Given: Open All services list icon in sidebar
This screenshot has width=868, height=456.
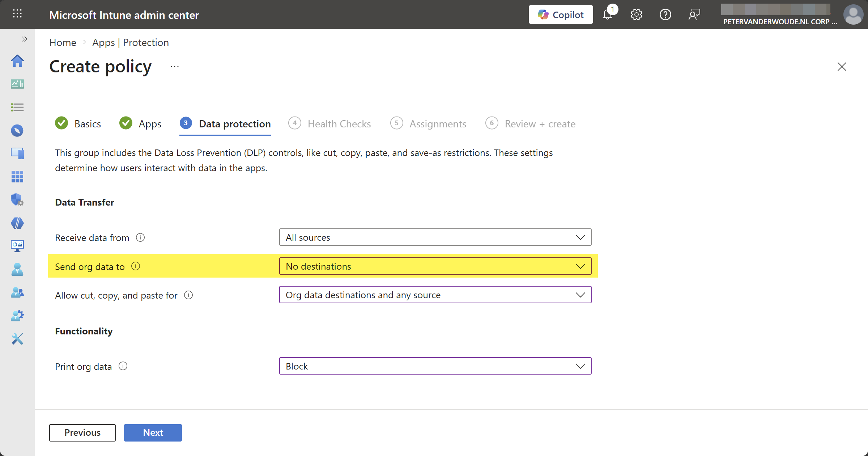Looking at the screenshot, I should point(17,107).
